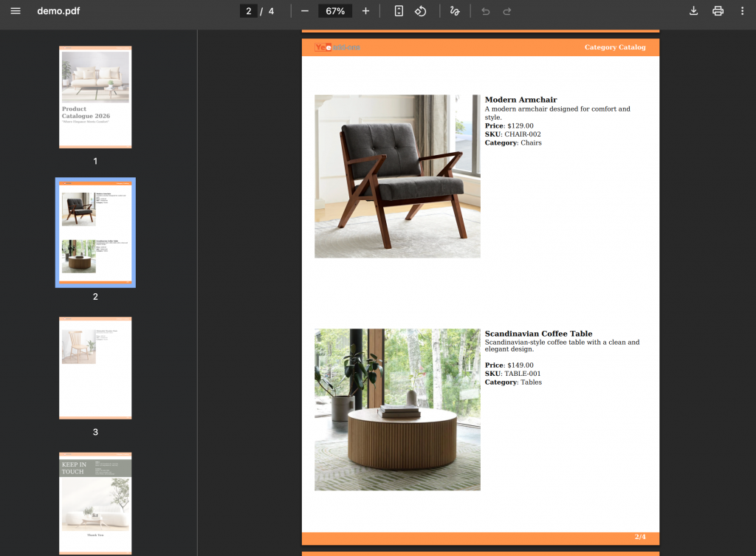The height and width of the screenshot is (556, 756).
Task: Click the fit to page icon
Action: coord(399,11)
